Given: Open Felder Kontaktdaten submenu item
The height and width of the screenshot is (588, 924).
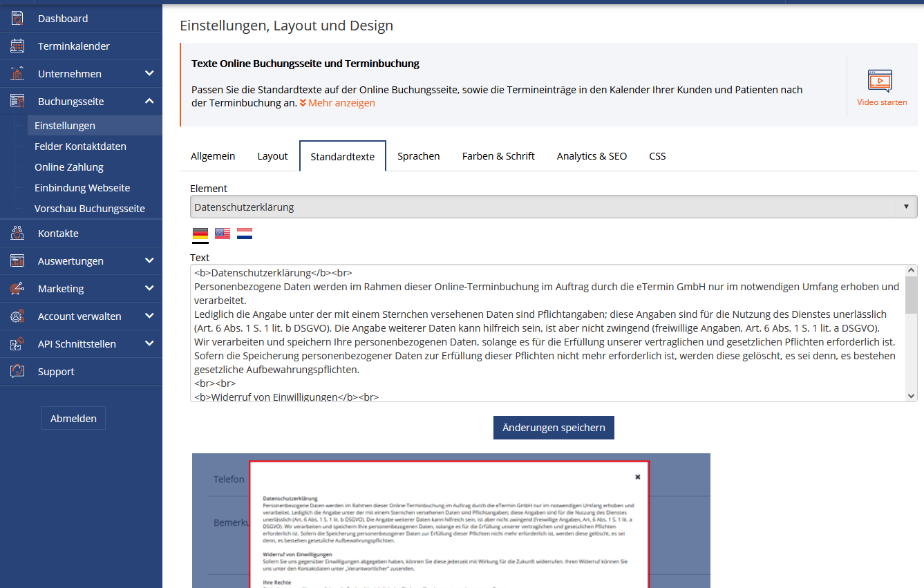Looking at the screenshot, I should coord(95,146).
